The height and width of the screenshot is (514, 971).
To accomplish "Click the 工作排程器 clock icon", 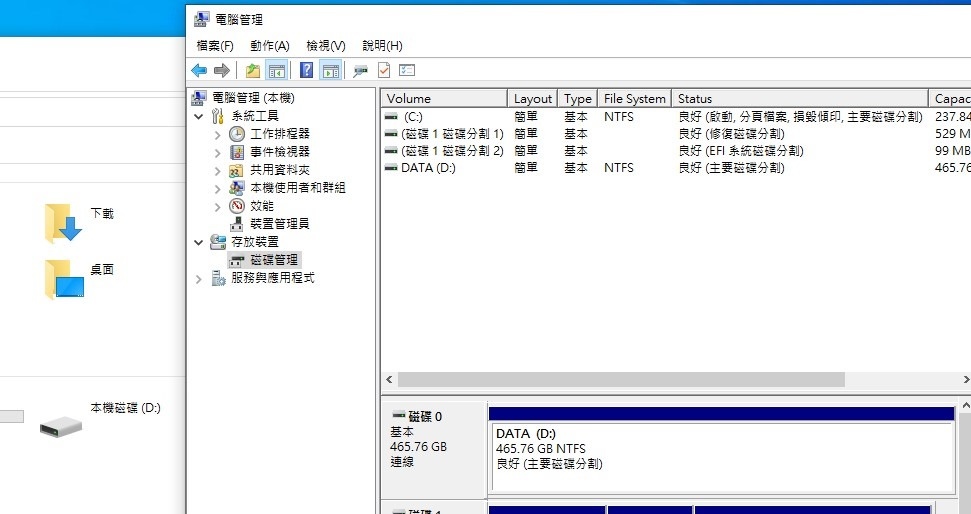I will tap(237, 134).
